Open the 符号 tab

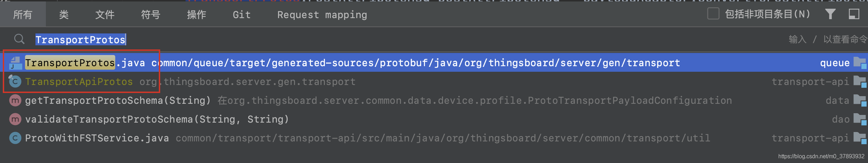click(150, 15)
